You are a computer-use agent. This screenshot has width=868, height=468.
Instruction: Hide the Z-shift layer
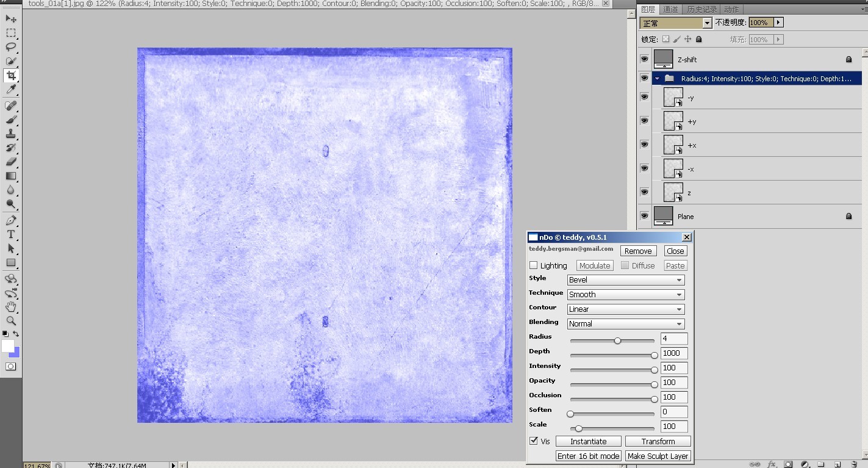click(x=644, y=59)
